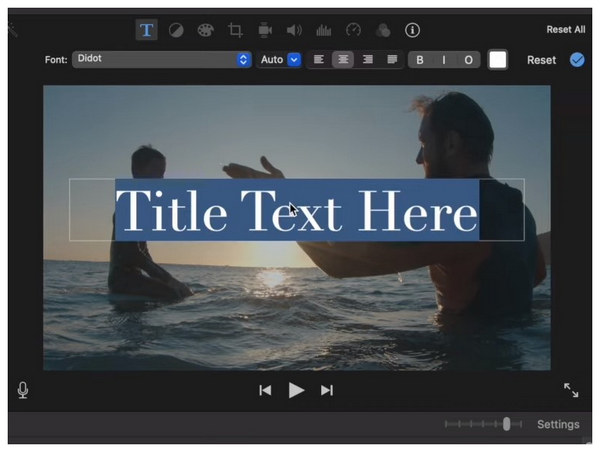Toggle outline text formatting

coord(468,60)
